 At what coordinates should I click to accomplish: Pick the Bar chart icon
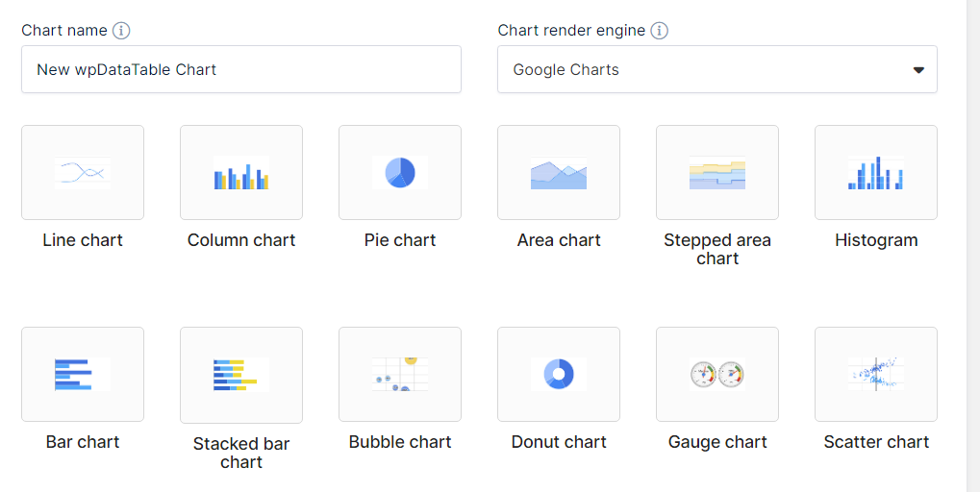coord(83,374)
